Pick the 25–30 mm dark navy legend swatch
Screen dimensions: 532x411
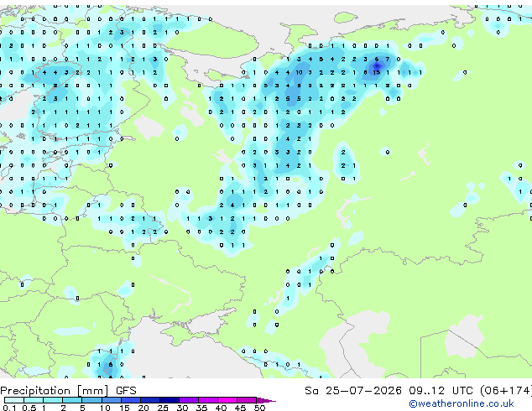(x=169, y=400)
